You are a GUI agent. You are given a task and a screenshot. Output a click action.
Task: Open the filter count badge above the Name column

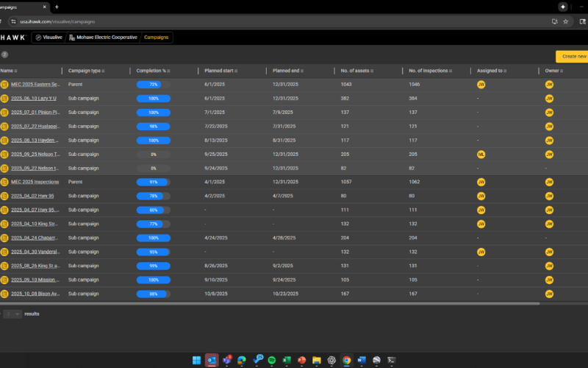4,54
